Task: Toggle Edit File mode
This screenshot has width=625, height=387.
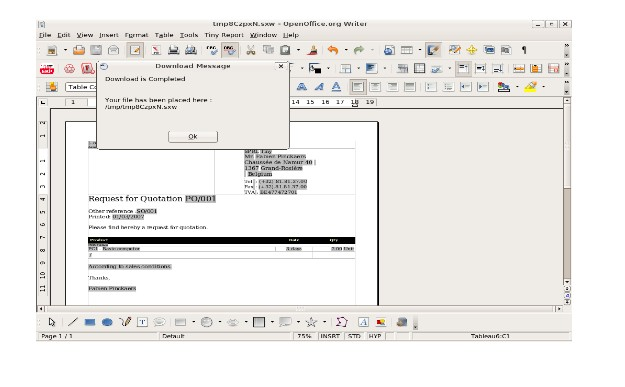Action: [x=135, y=50]
